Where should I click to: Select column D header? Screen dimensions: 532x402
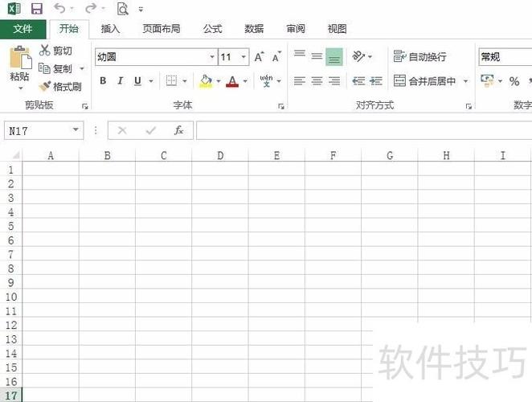point(220,155)
